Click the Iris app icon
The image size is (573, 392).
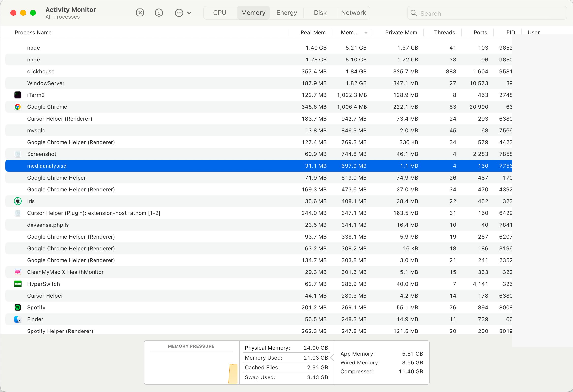(x=18, y=201)
